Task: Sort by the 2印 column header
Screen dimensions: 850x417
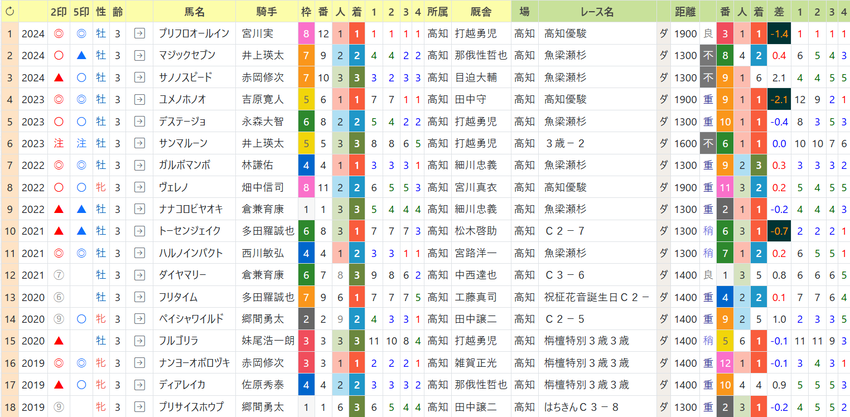Action: 58,11
